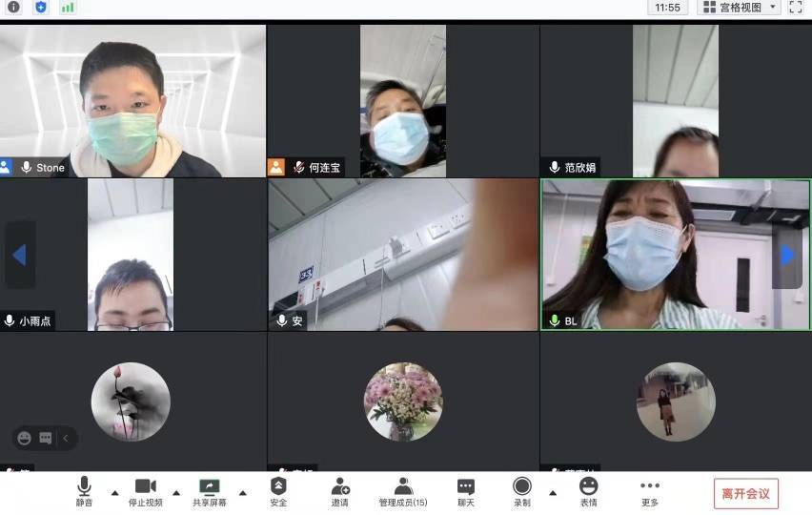This screenshot has height=515, width=812.
Task: Collapse the floating reactions bar chevron
Action: [x=66, y=439]
